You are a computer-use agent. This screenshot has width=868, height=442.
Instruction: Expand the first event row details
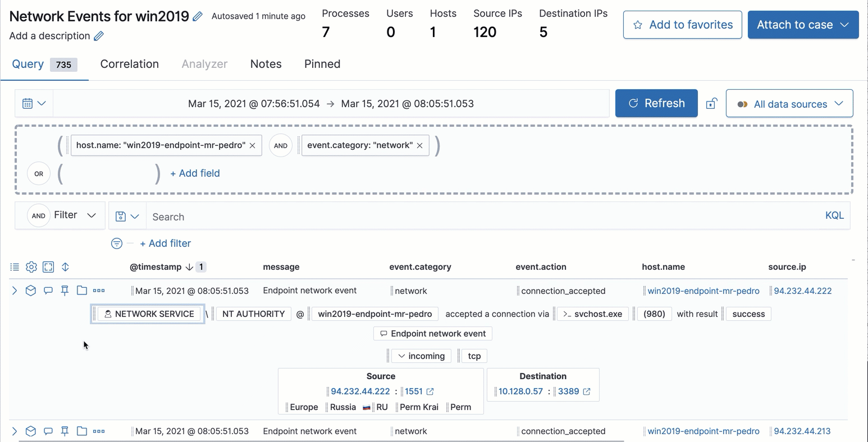coord(13,290)
